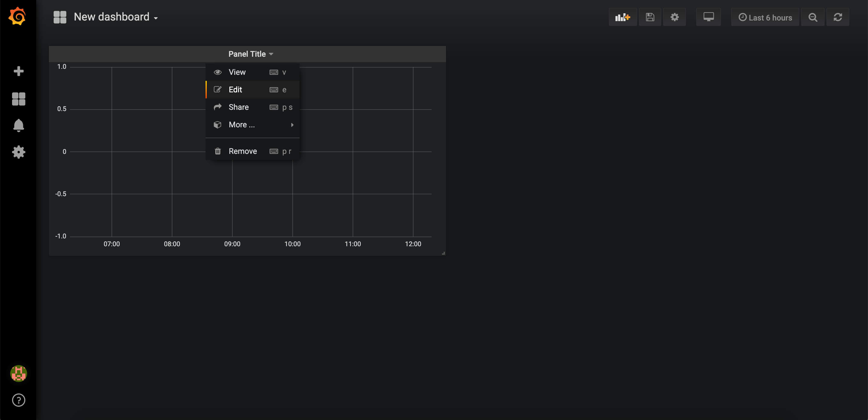Click the -0.5 y-axis label
Viewport: 868px width, 420px height.
pyautogui.click(x=61, y=194)
